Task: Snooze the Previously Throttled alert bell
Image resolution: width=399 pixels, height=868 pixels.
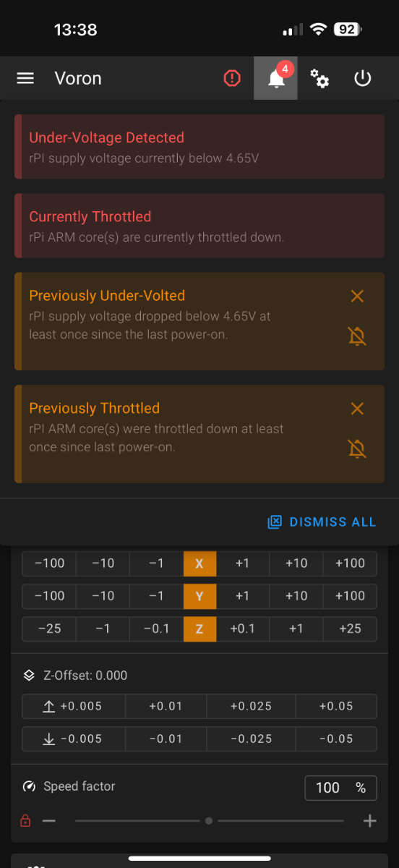Action: point(357,448)
